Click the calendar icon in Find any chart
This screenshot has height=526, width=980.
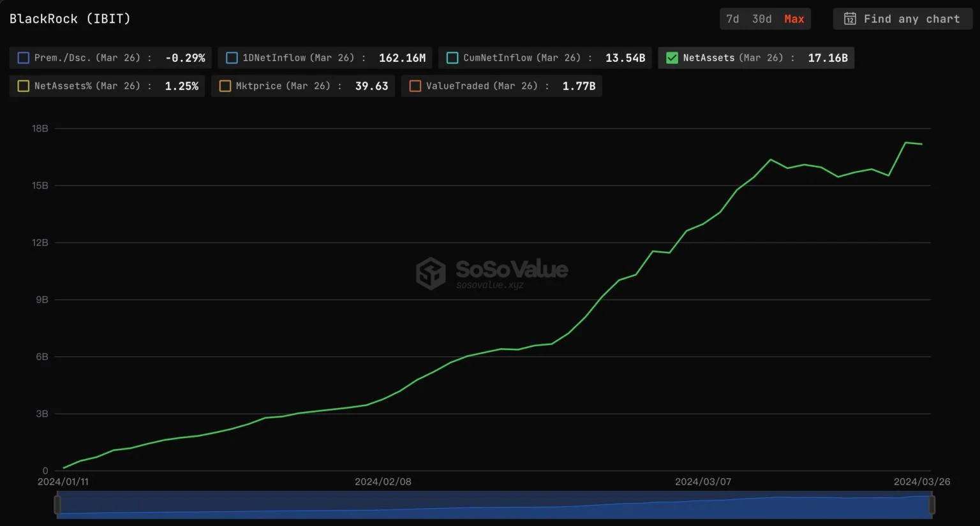pyautogui.click(x=850, y=19)
